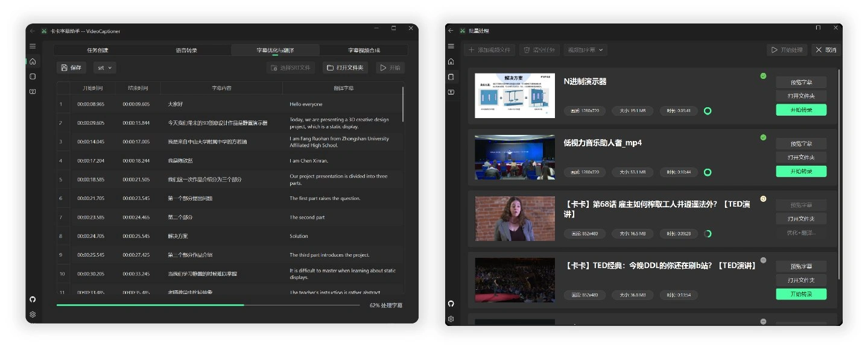Switch to the 语音转录 tab
Screen dimensions: 868x350
186,50
